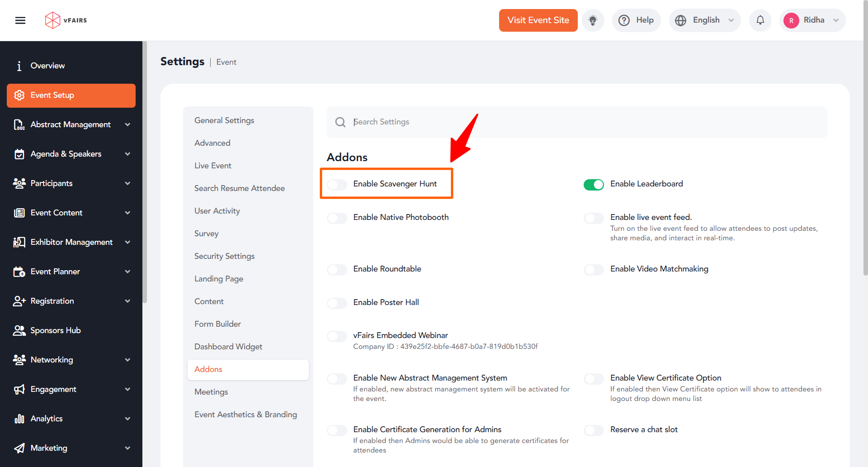868x467 pixels.
Task: Click the lightbulb ideas icon
Action: pos(593,20)
